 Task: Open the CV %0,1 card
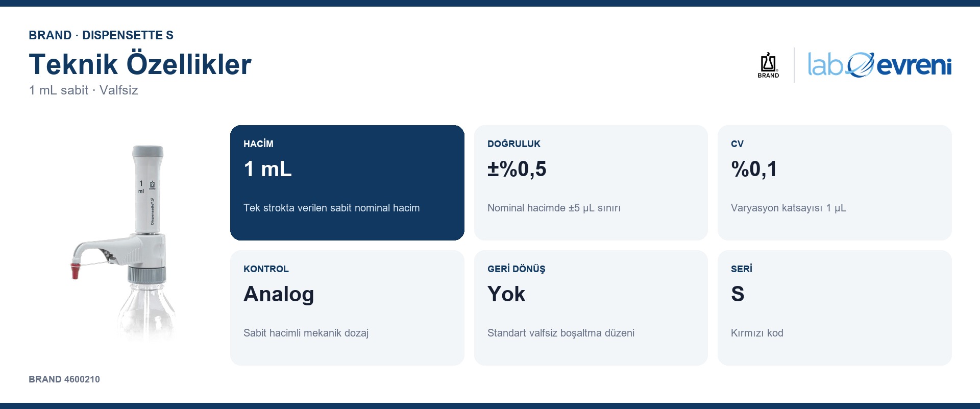pyautogui.click(x=835, y=183)
